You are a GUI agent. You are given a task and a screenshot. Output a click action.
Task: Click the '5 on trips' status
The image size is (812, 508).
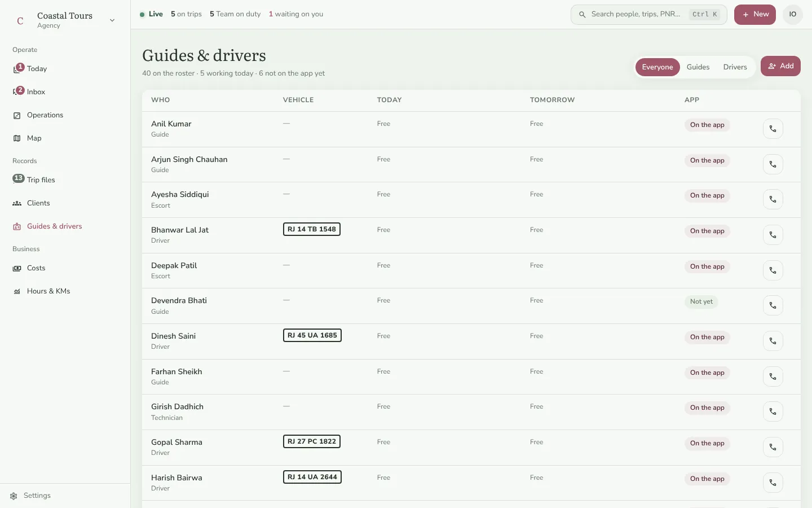pos(186,14)
